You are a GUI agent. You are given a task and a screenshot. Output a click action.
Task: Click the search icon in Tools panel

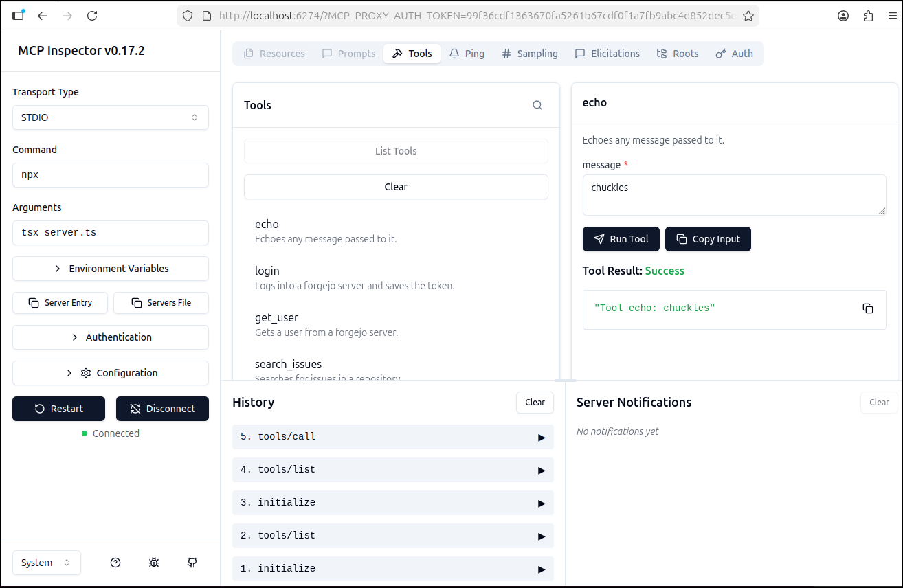(537, 105)
